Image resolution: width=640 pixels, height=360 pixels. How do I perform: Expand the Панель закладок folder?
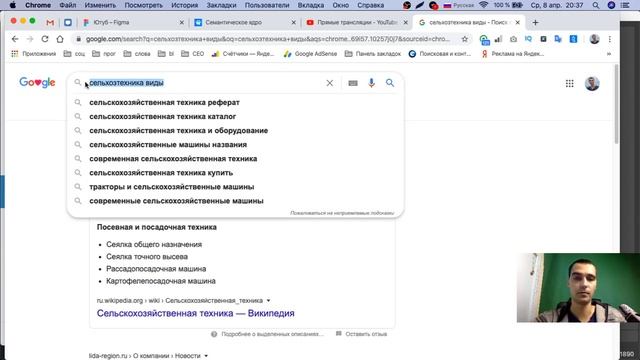[373, 53]
